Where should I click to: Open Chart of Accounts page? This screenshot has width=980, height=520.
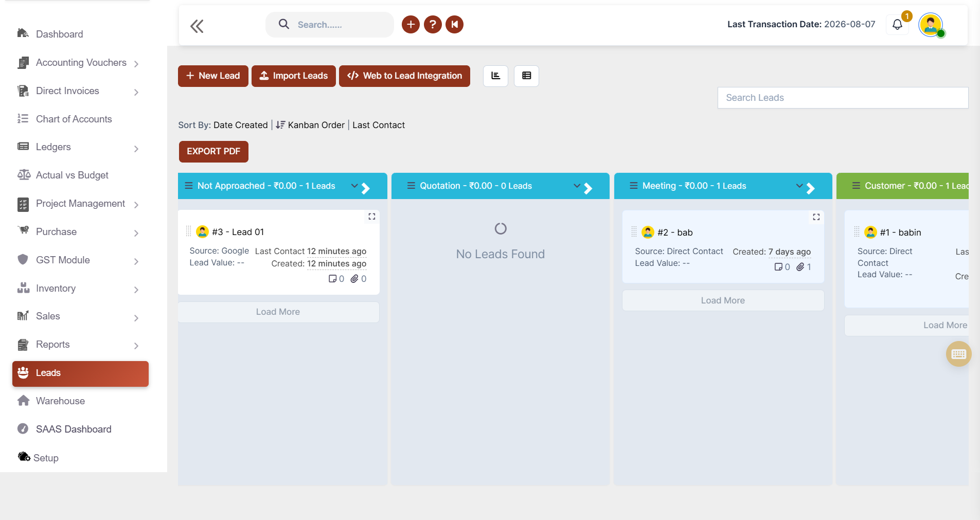[x=74, y=119]
